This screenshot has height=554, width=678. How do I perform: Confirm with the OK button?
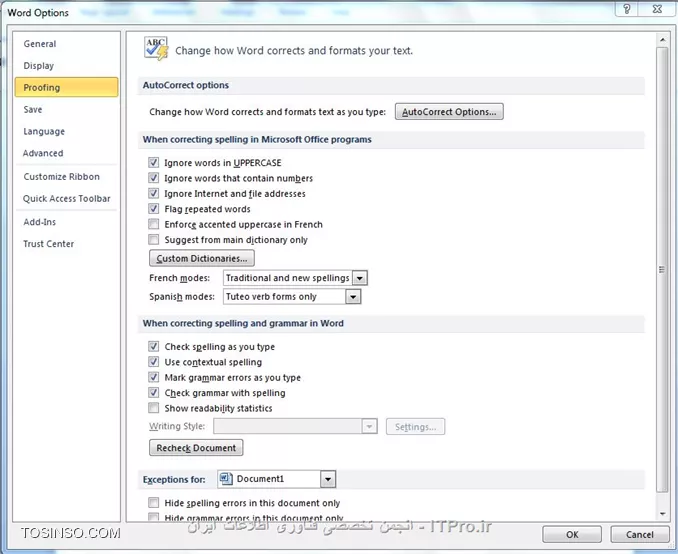pos(572,535)
